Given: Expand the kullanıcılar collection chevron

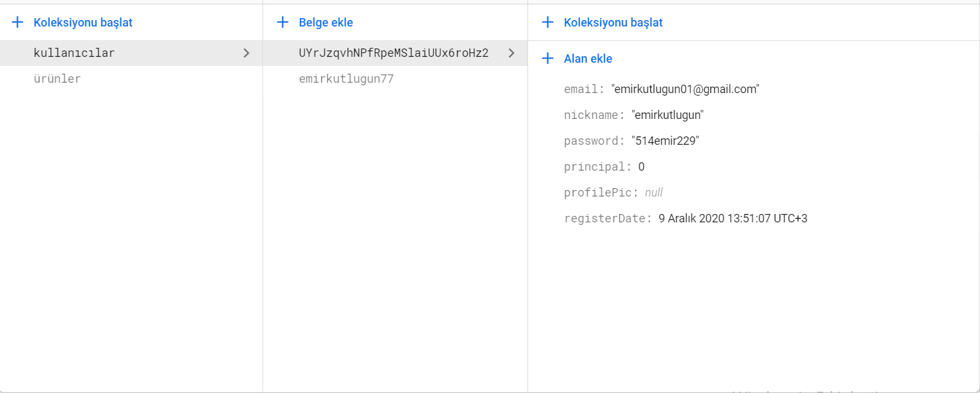Looking at the screenshot, I should tap(246, 53).
